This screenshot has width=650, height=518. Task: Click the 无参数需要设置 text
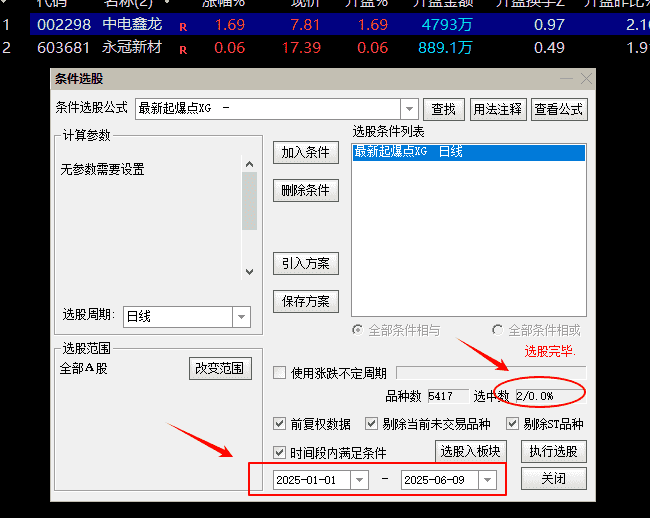(x=102, y=169)
